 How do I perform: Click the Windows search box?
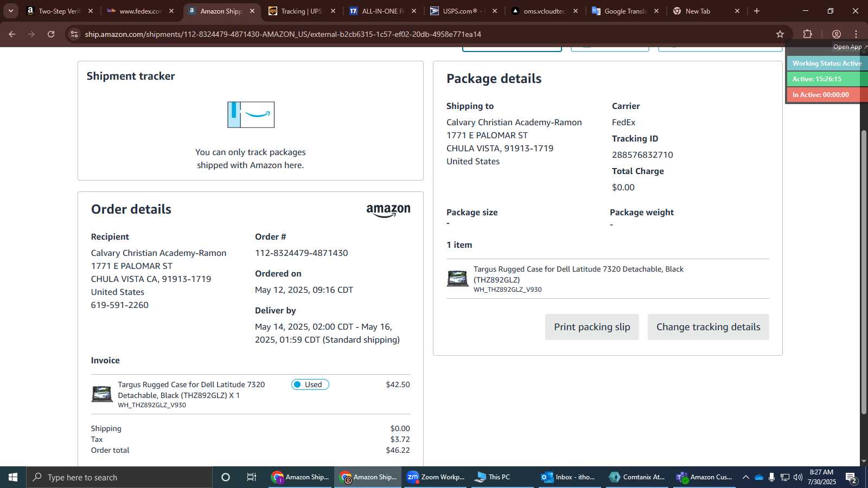click(x=119, y=477)
